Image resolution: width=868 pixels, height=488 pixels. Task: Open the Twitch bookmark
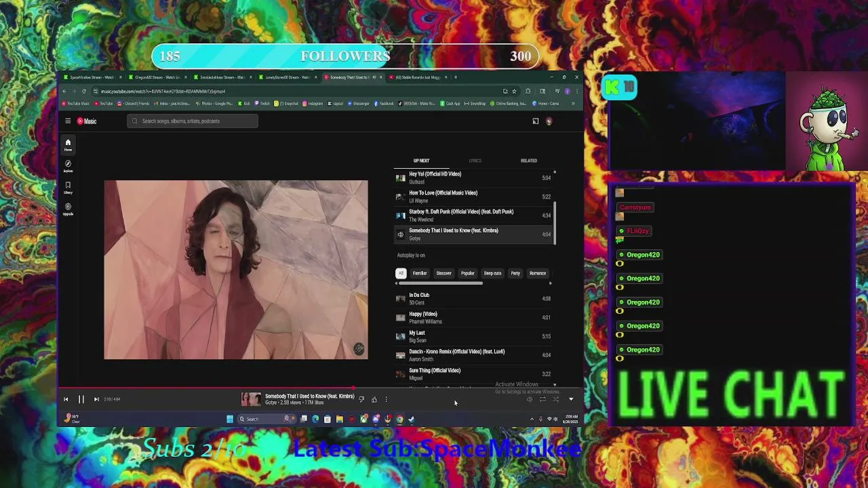point(262,104)
